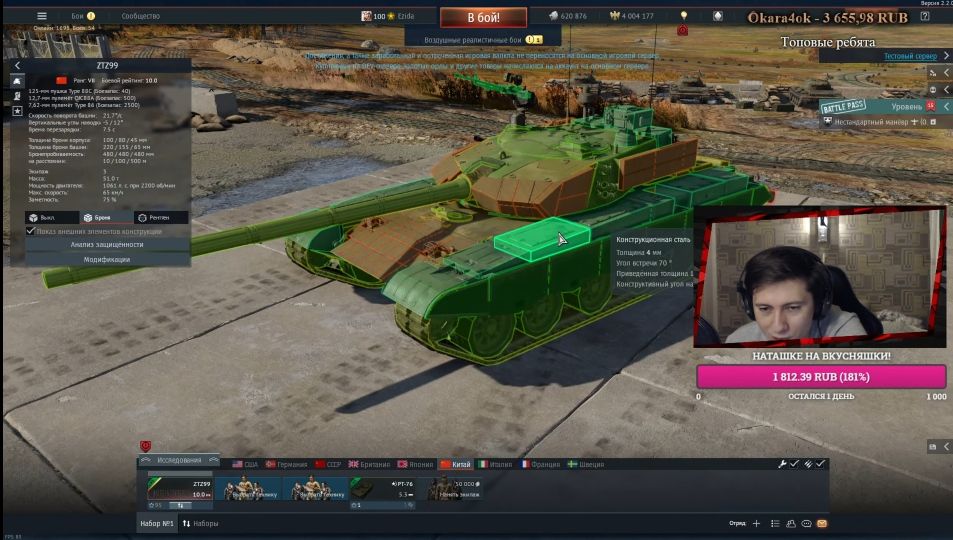Open Модификации for ZTZ99
This screenshot has height=540, width=953.
pos(107,260)
